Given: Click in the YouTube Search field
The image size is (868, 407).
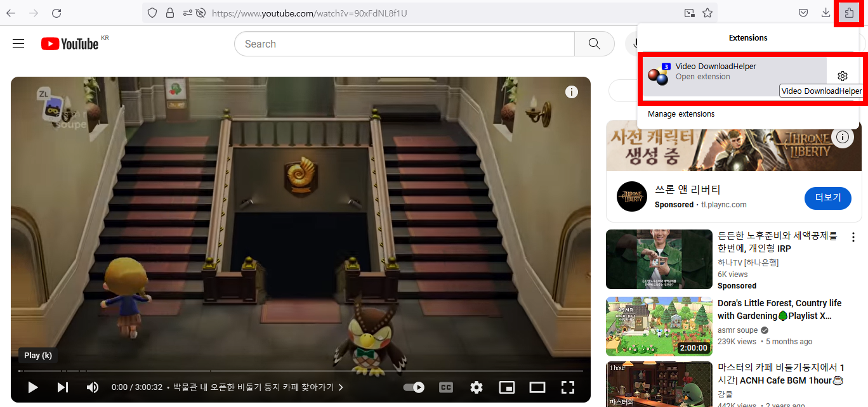Looking at the screenshot, I should [x=404, y=44].
